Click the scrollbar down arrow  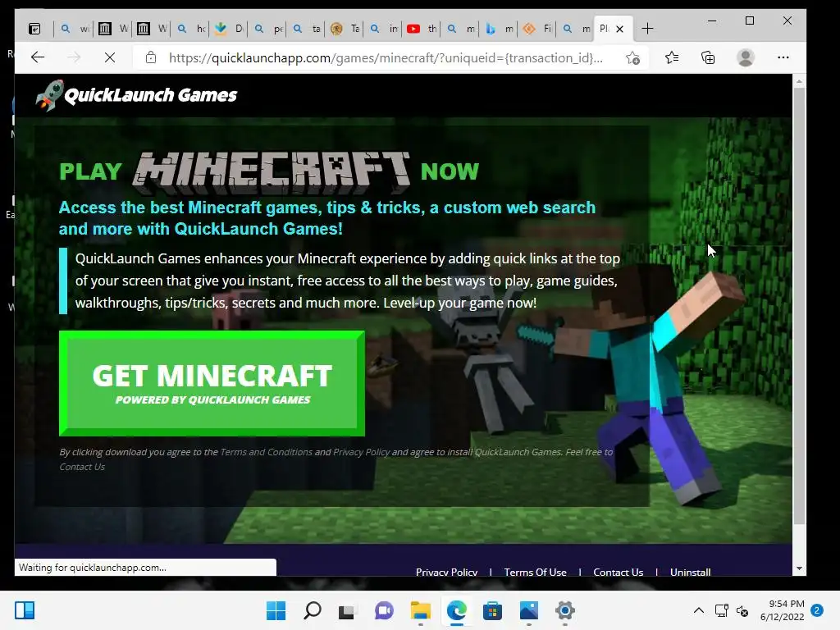[799, 568]
